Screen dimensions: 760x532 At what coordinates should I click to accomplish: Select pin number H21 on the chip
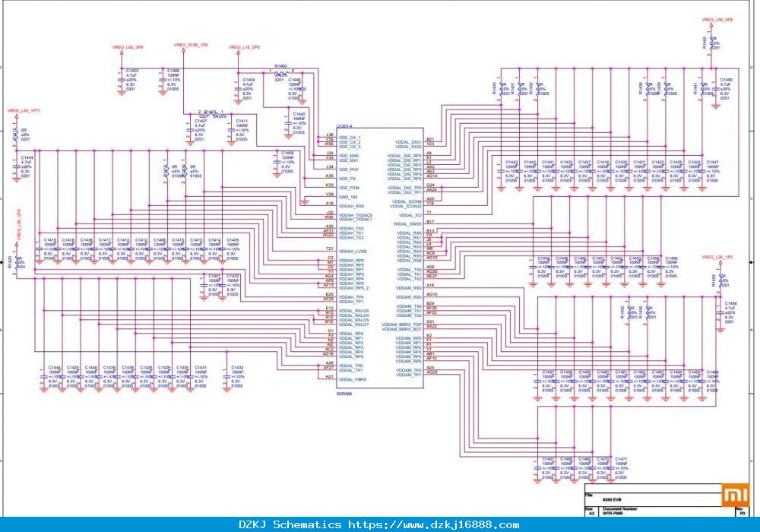pos(330,377)
